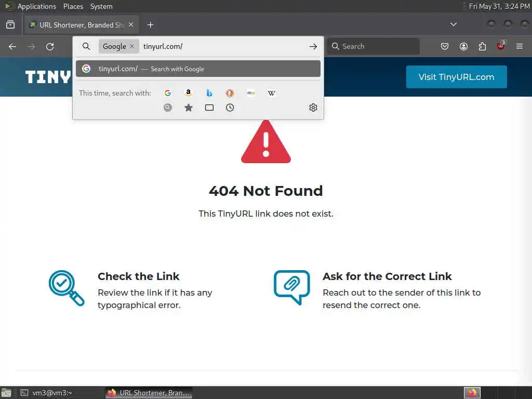Open search settings gear icon
The image size is (532, 399).
[x=313, y=108]
